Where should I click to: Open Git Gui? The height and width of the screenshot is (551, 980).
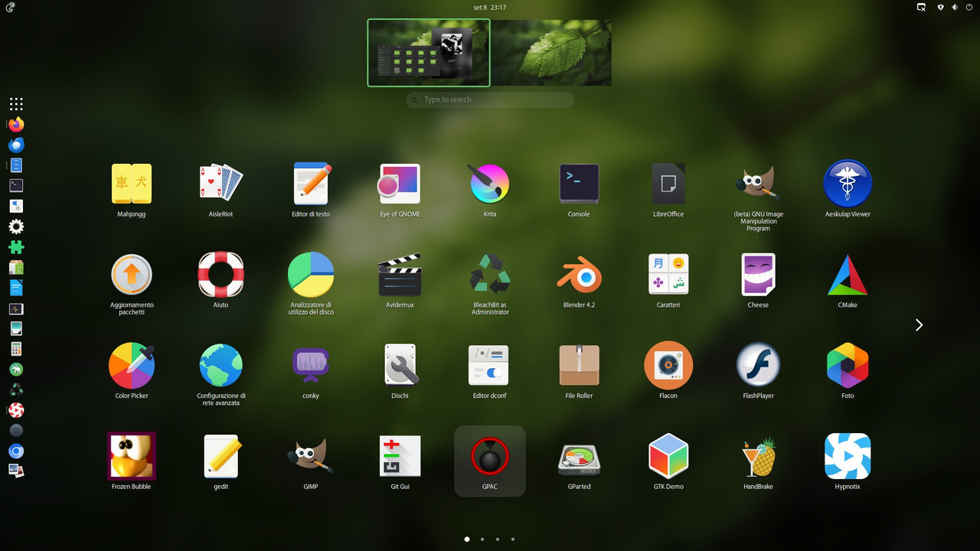(x=400, y=455)
